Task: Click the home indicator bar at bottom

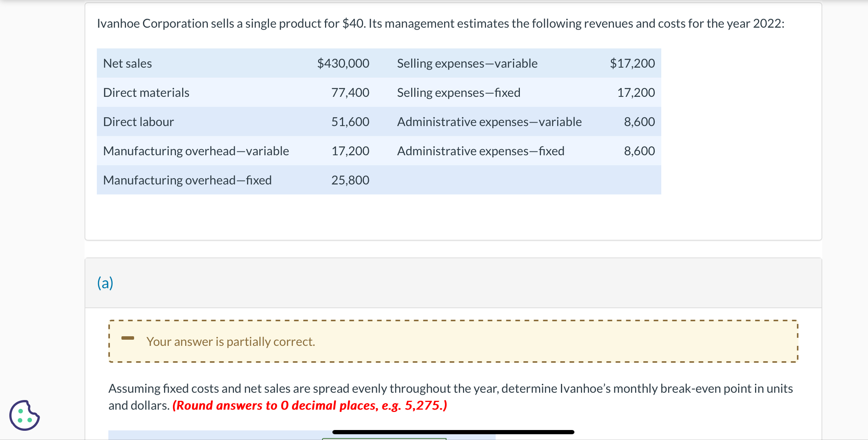Action: tap(453, 432)
